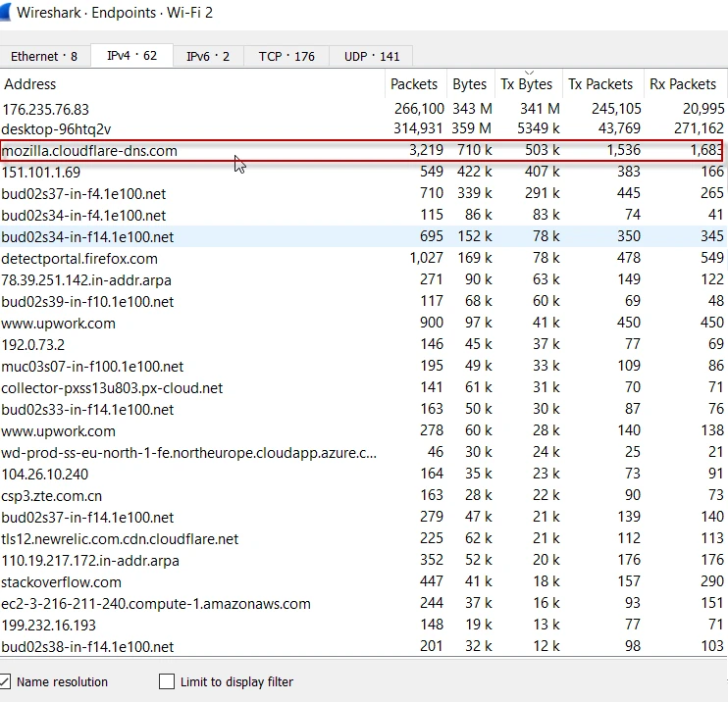Toggle the Name resolution checkbox

point(6,681)
